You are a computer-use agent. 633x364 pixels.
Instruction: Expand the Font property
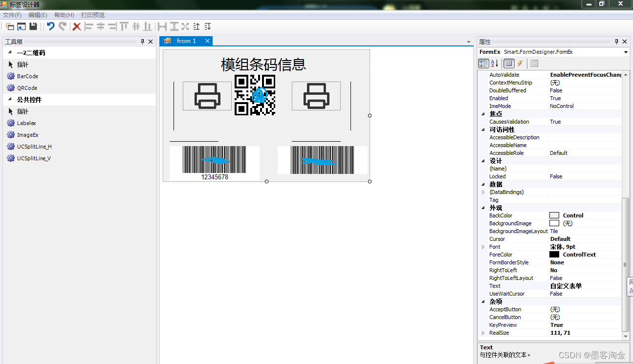(x=483, y=247)
